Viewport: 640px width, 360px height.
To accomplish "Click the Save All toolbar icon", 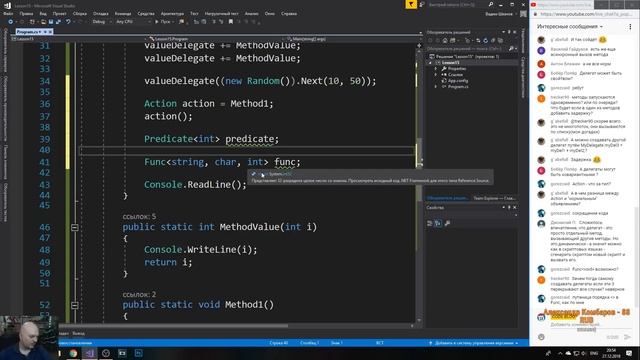I will (x=58, y=22).
